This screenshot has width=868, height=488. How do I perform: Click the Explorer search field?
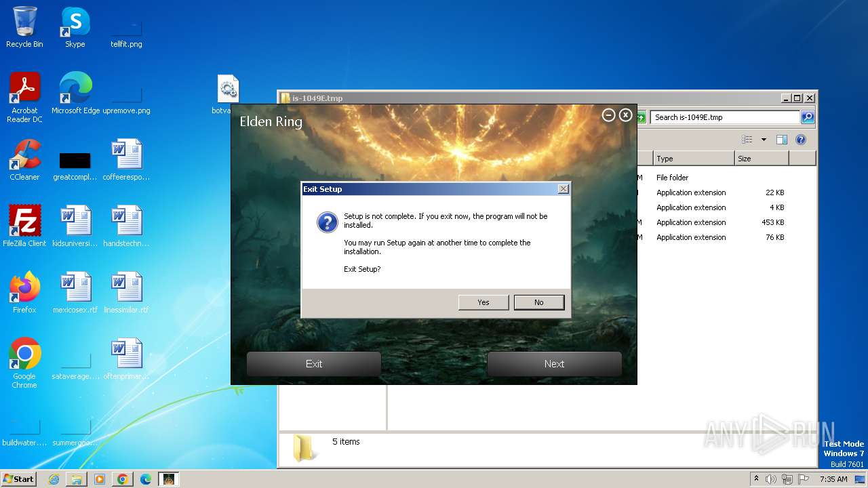point(725,117)
